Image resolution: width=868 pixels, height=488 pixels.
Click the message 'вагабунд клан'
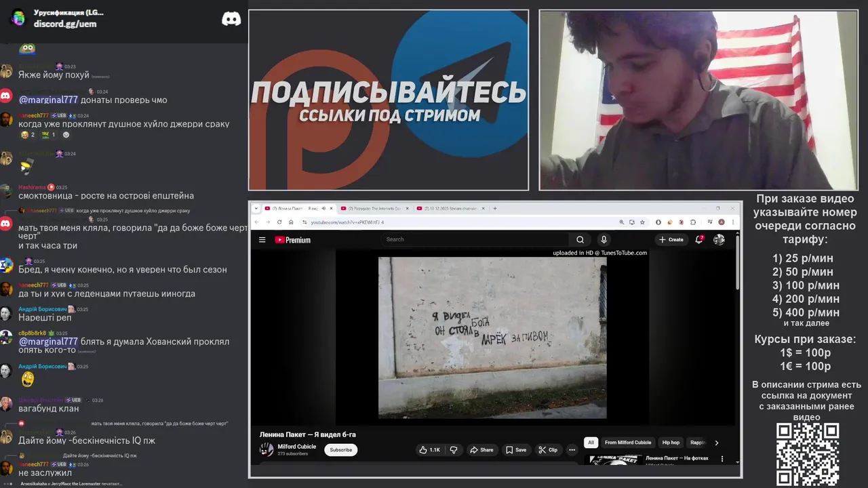click(49, 409)
